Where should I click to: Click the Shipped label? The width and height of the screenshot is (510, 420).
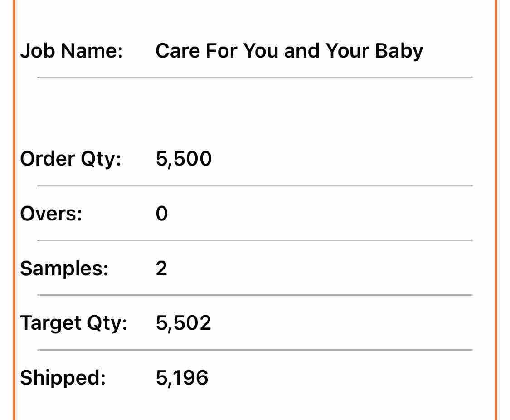(63, 378)
